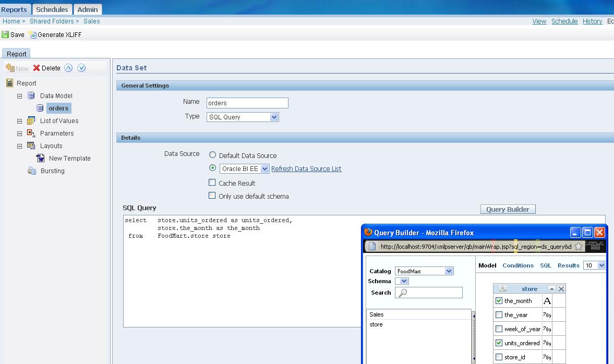Click the store table header details icon

coord(503,289)
